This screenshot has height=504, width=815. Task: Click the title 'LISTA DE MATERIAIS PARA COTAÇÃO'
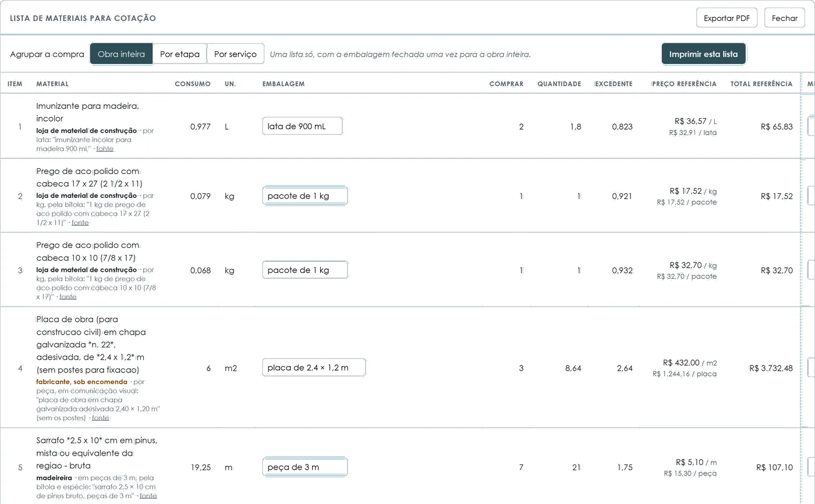pos(83,18)
